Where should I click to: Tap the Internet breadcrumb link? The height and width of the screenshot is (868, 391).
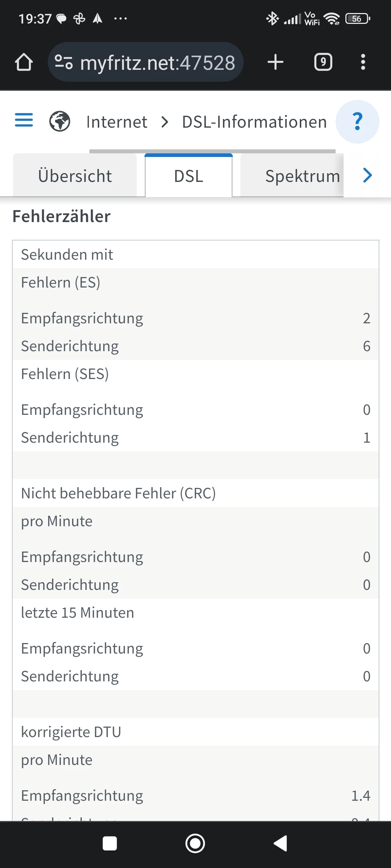[117, 122]
